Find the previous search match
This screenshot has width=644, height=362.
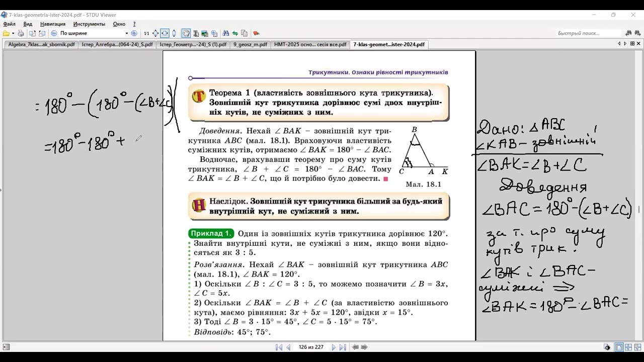point(628,33)
